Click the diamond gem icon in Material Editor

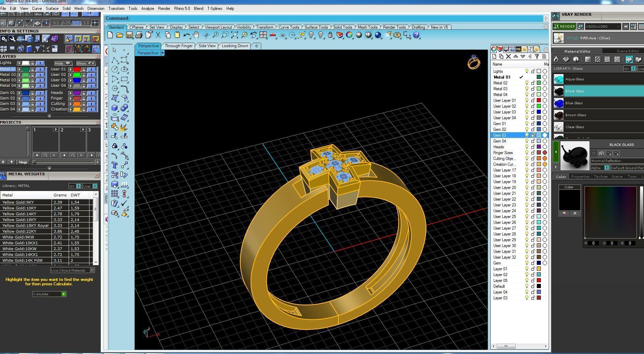click(566, 59)
